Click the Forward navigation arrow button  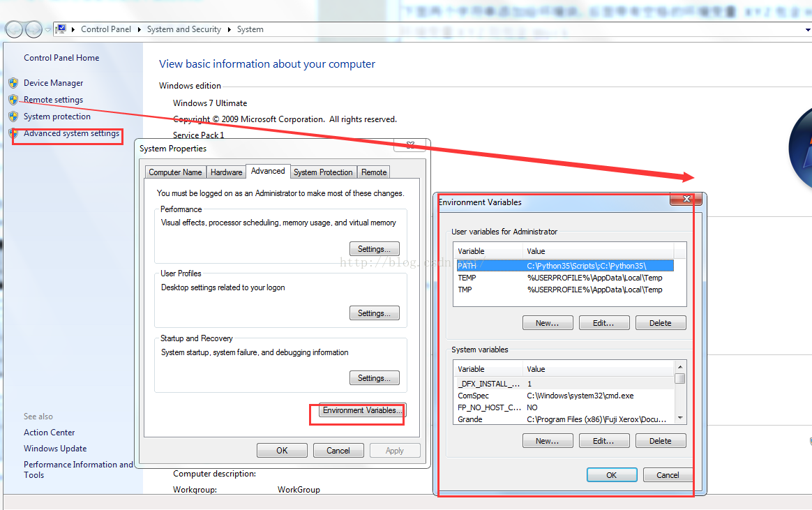[33, 29]
